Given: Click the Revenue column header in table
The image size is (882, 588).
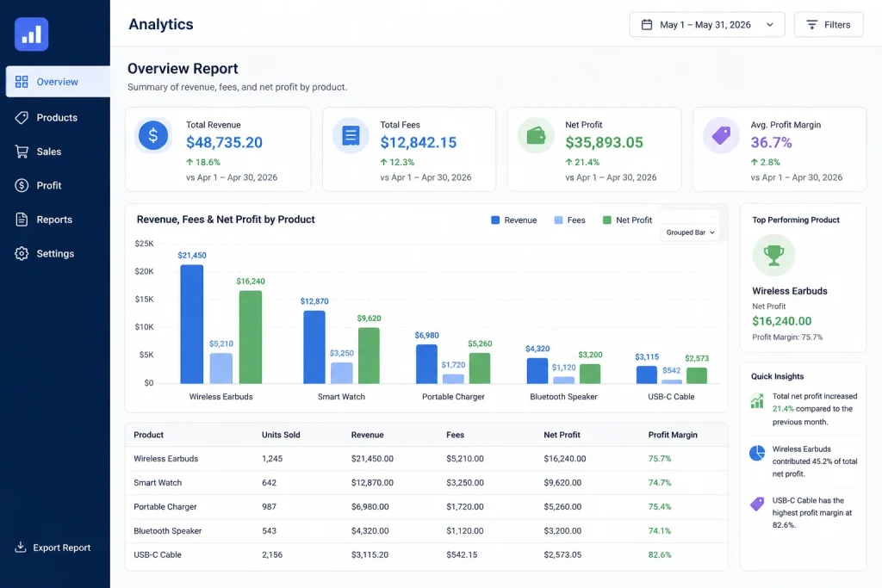Looking at the screenshot, I should click(x=367, y=435).
